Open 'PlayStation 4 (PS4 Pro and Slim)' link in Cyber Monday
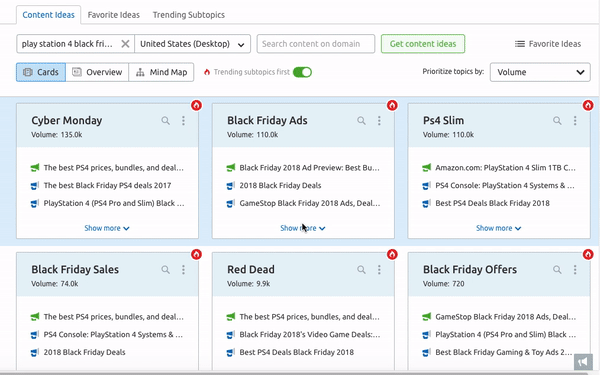 pos(114,203)
